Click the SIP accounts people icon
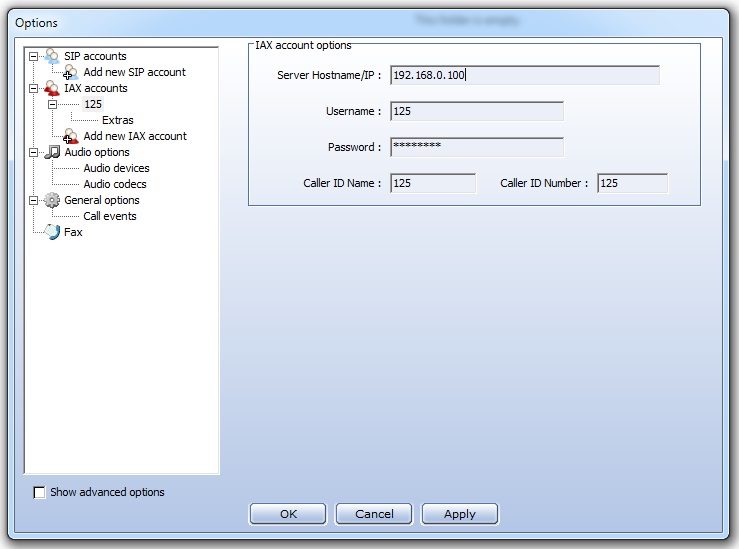The width and height of the screenshot is (739, 549). pos(52,56)
